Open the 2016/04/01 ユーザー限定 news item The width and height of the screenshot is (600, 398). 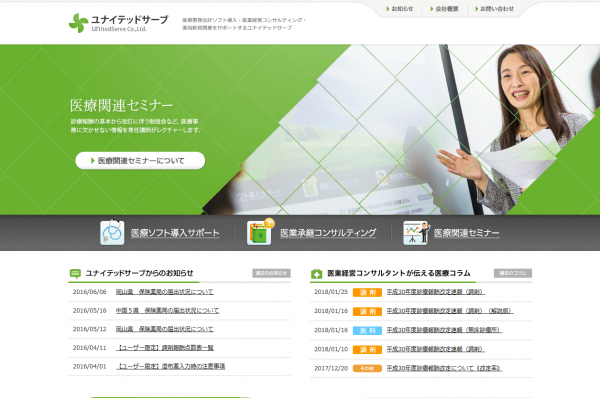pos(171,367)
